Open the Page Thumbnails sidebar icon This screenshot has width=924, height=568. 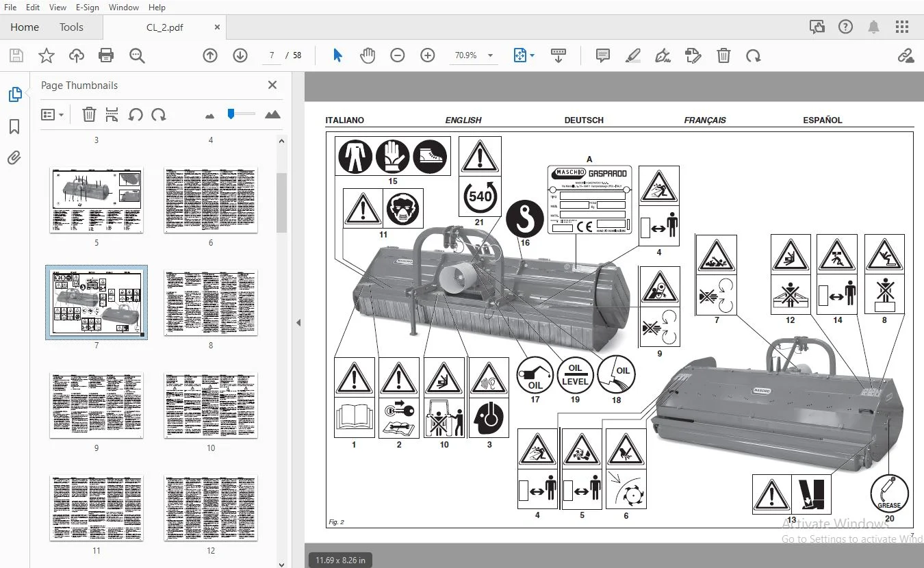(x=14, y=94)
